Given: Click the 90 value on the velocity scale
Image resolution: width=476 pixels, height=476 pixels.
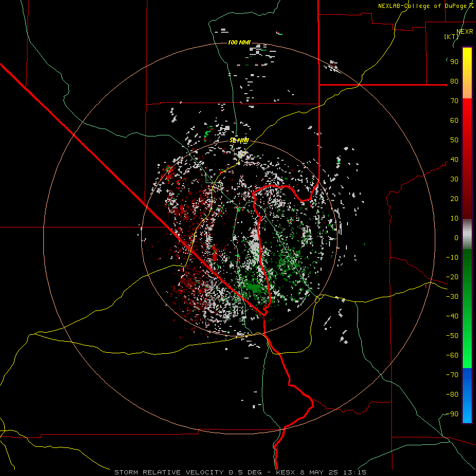Looking at the screenshot, I should click(454, 62).
